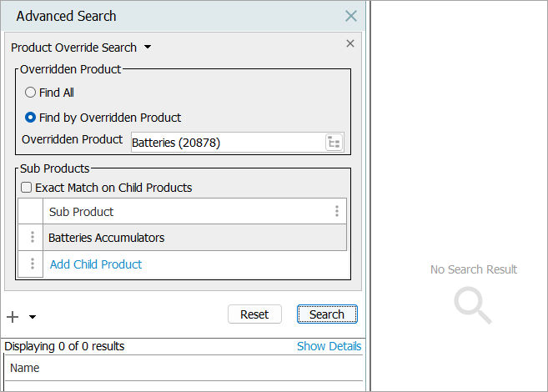This screenshot has width=548, height=392.
Task: Click the plus icon to add criteria
Action: (x=13, y=316)
